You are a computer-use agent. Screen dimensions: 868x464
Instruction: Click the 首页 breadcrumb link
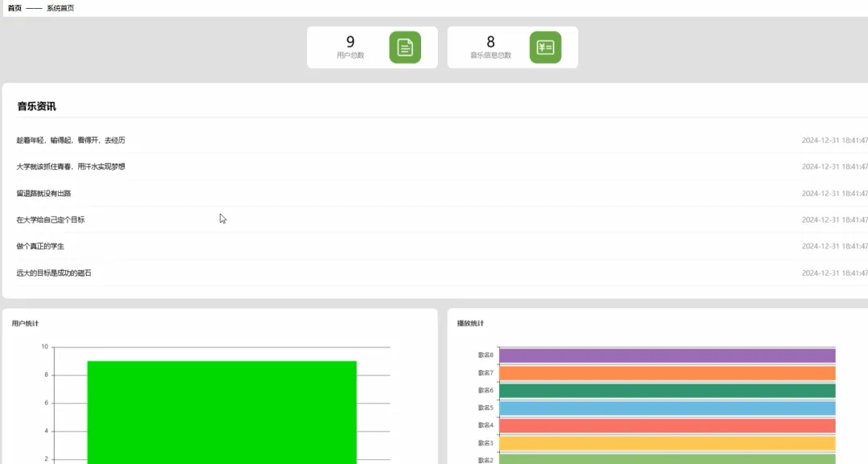coord(14,8)
